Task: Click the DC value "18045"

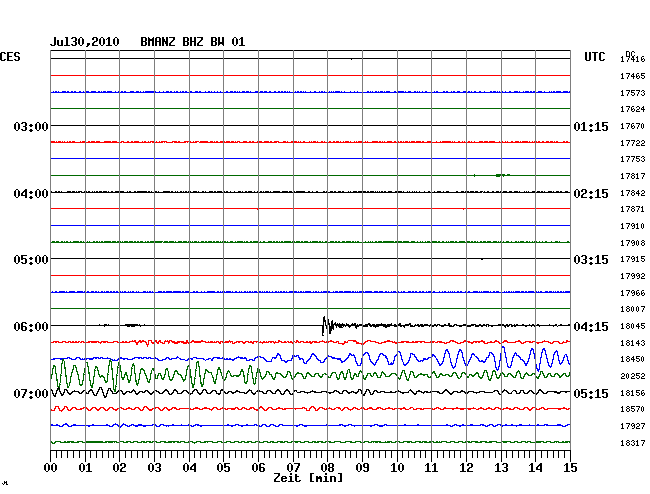Action: (633, 327)
